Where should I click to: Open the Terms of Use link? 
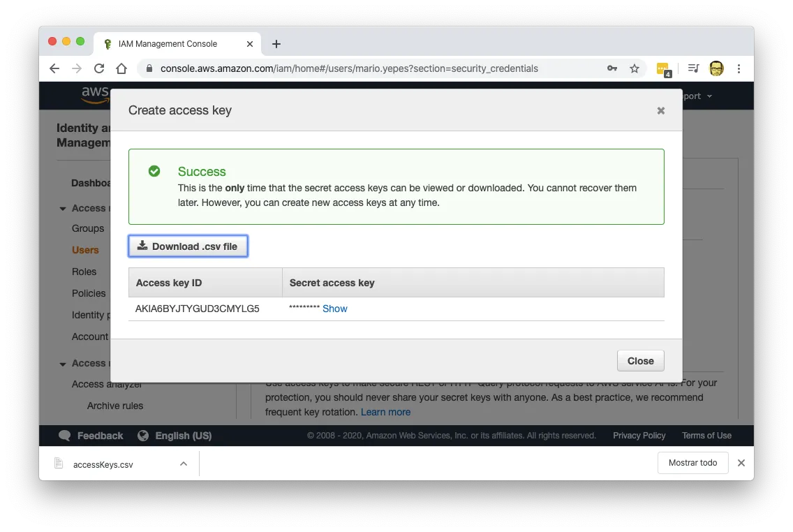pos(706,436)
